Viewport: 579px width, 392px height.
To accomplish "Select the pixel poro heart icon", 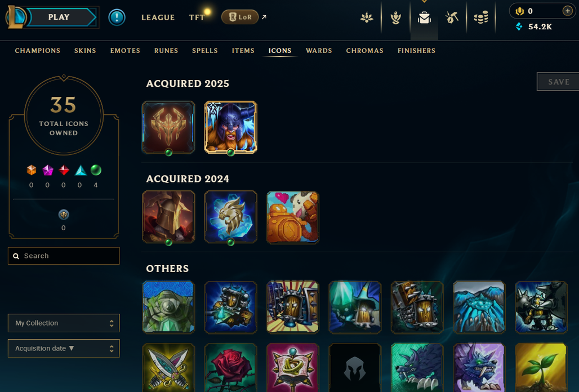I will [x=293, y=217].
